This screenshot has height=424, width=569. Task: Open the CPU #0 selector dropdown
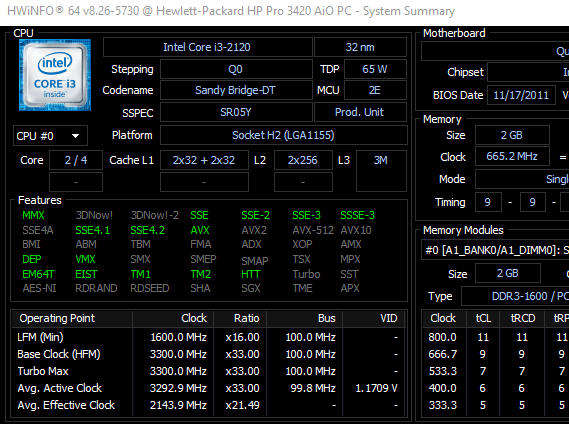point(50,136)
